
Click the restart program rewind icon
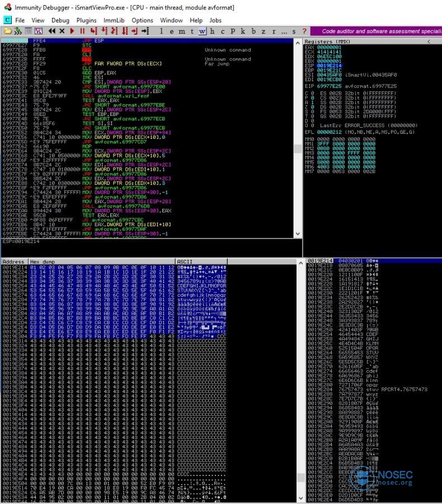pos(51,31)
